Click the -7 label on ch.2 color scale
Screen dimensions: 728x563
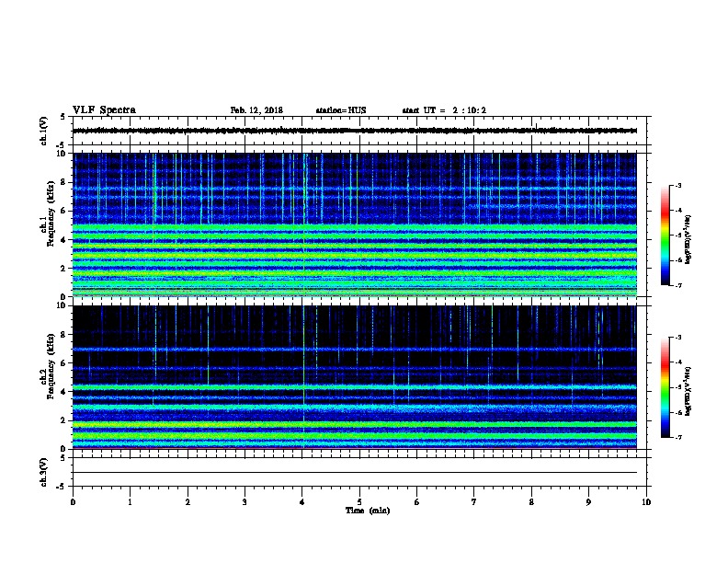point(677,438)
